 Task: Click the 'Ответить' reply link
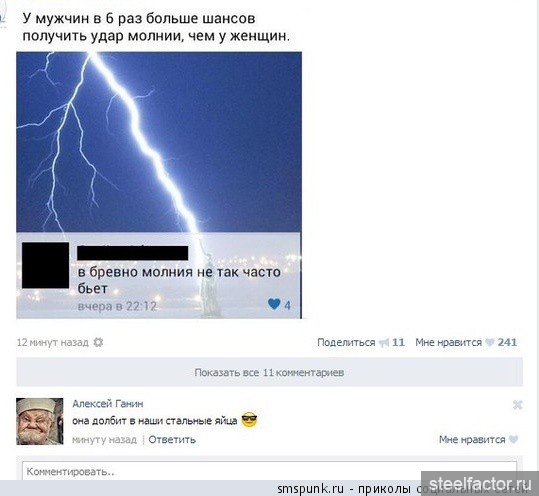(172, 439)
